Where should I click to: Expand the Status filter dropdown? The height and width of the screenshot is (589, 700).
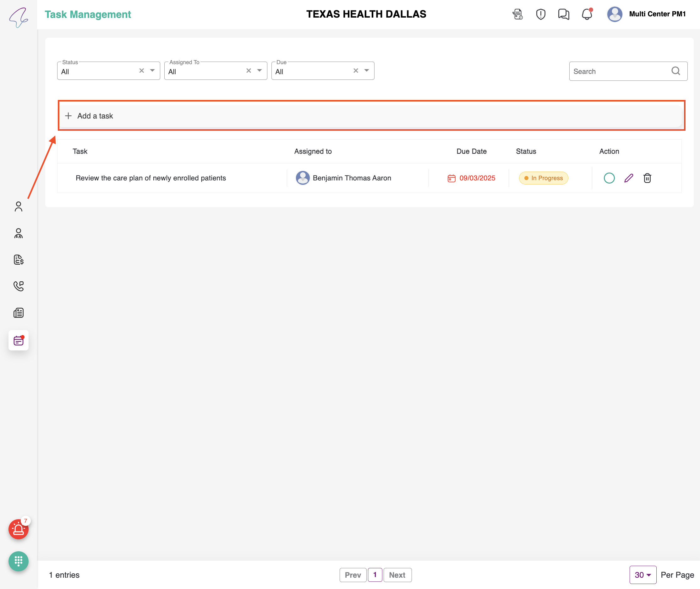point(153,70)
